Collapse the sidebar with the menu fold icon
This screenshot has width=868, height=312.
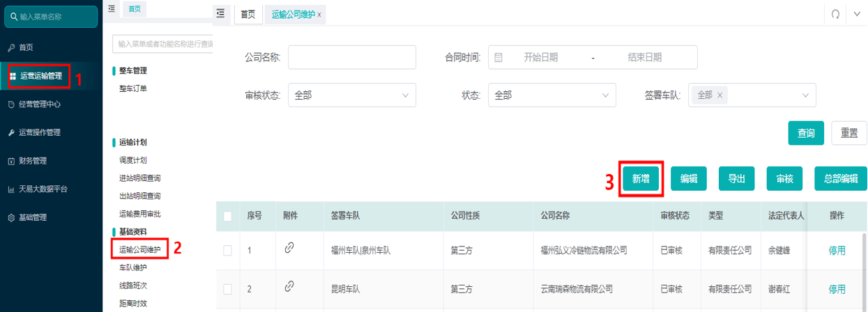coord(220,13)
